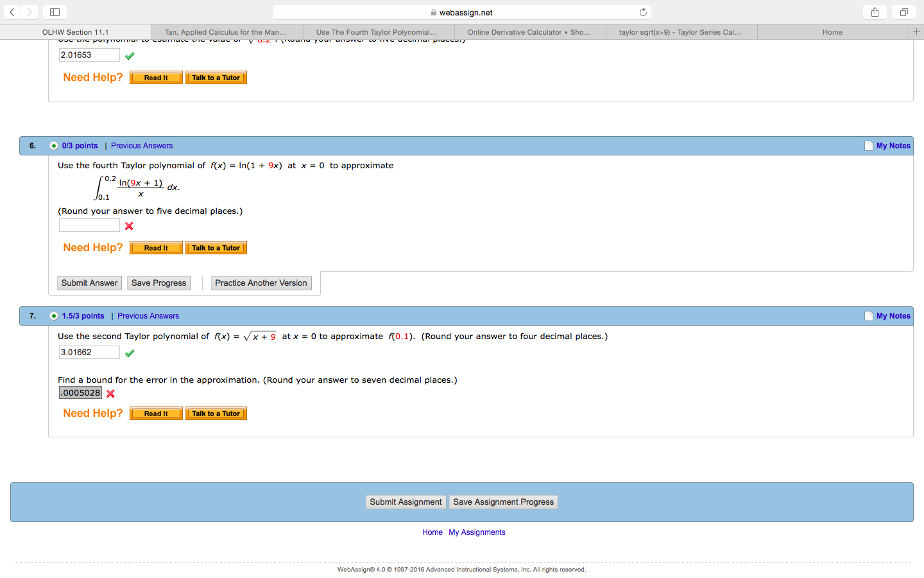
Task: Click the page reload icon in the address bar
Action: [643, 12]
